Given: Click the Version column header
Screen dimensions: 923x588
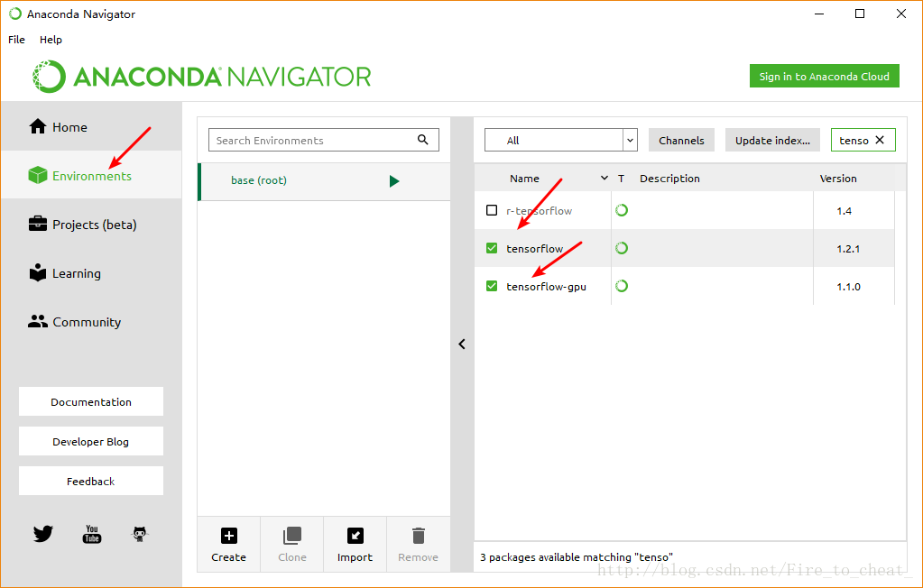Looking at the screenshot, I should coord(838,179).
